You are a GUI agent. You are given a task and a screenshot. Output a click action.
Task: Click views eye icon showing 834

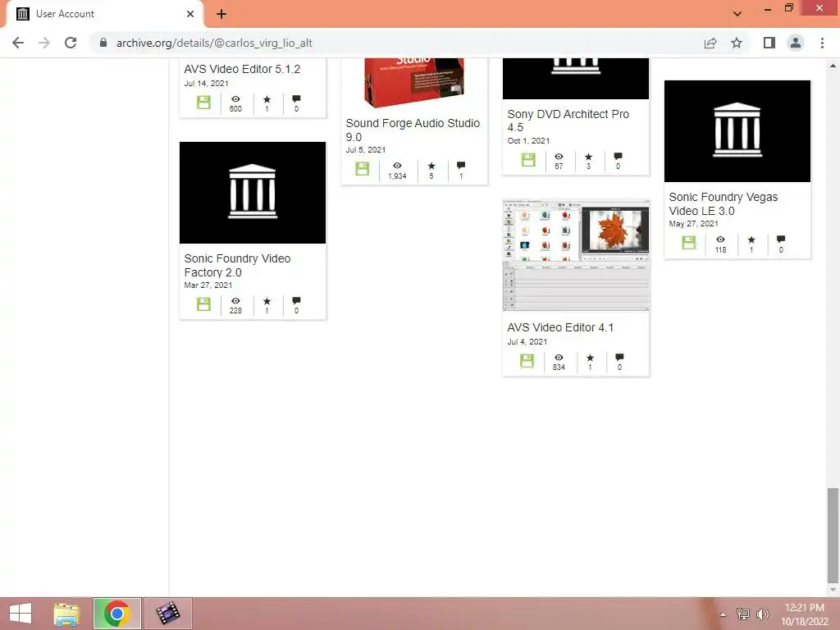[x=559, y=358]
